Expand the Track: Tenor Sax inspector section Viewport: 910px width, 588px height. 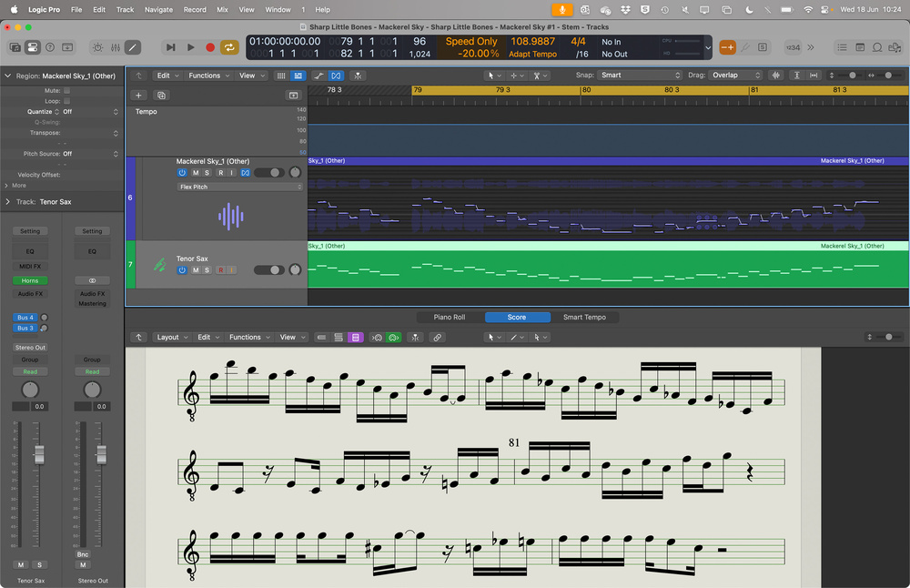click(x=8, y=201)
